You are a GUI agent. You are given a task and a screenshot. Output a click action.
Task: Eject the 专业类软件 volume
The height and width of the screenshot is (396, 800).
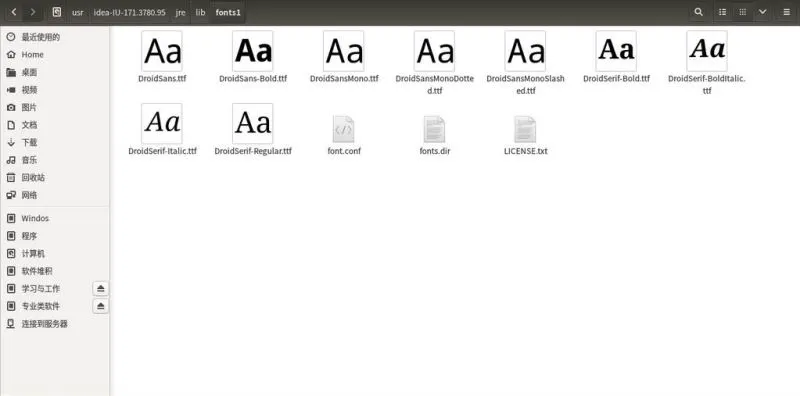(101, 306)
